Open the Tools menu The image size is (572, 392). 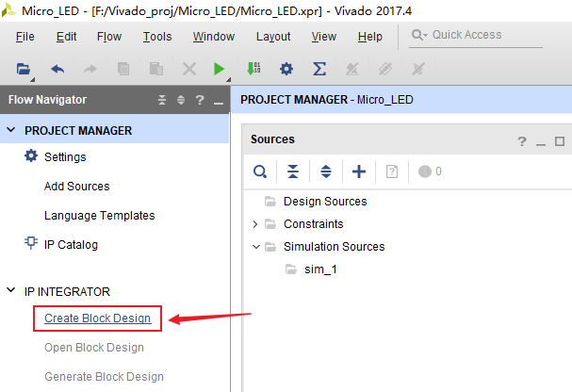(157, 37)
